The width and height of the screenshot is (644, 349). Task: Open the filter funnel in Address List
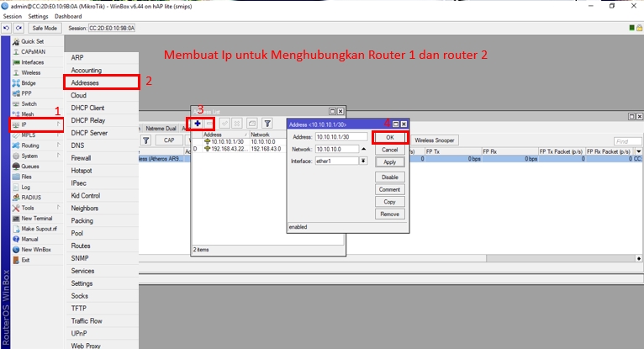pos(267,123)
